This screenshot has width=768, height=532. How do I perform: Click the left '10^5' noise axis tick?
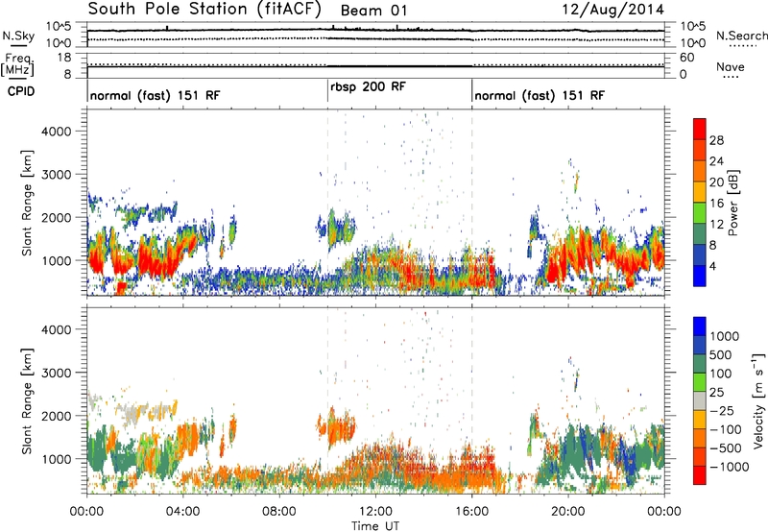tap(59, 26)
